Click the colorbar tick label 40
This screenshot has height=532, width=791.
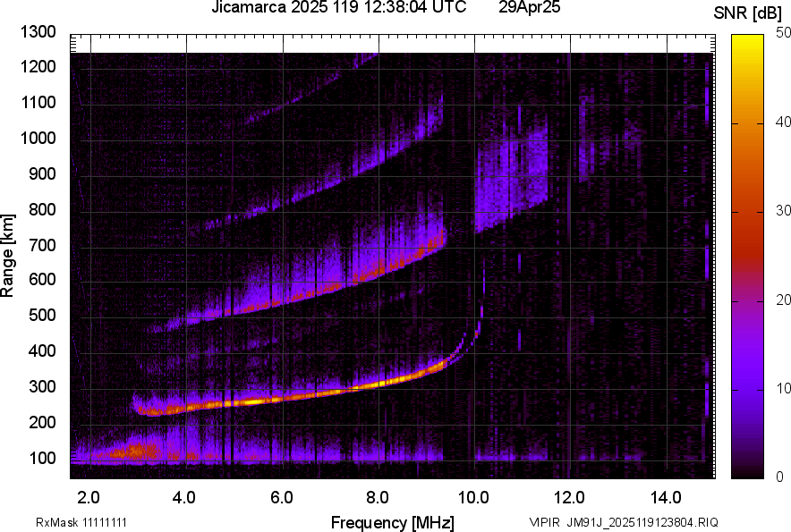[783, 122]
